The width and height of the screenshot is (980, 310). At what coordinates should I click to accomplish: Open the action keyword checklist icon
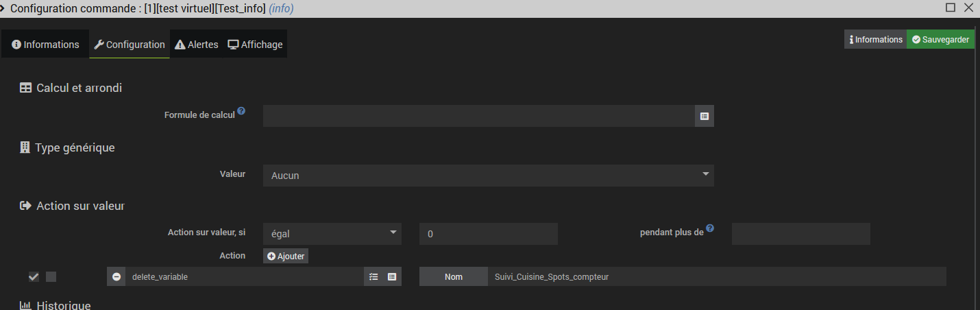coord(373,277)
